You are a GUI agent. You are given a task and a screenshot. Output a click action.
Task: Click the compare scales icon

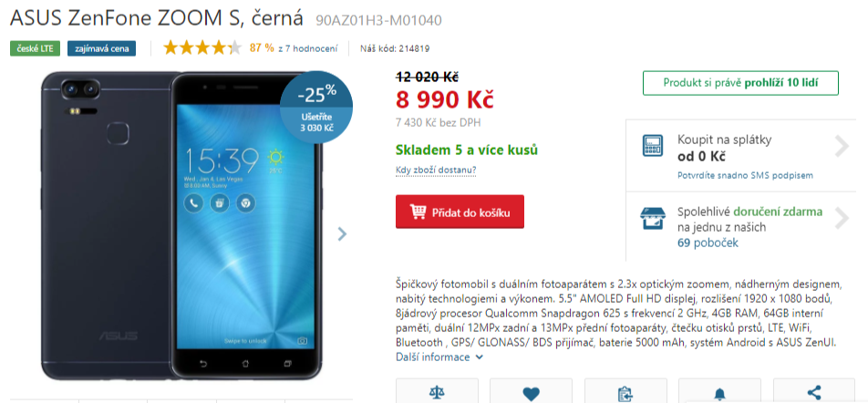[x=437, y=394]
